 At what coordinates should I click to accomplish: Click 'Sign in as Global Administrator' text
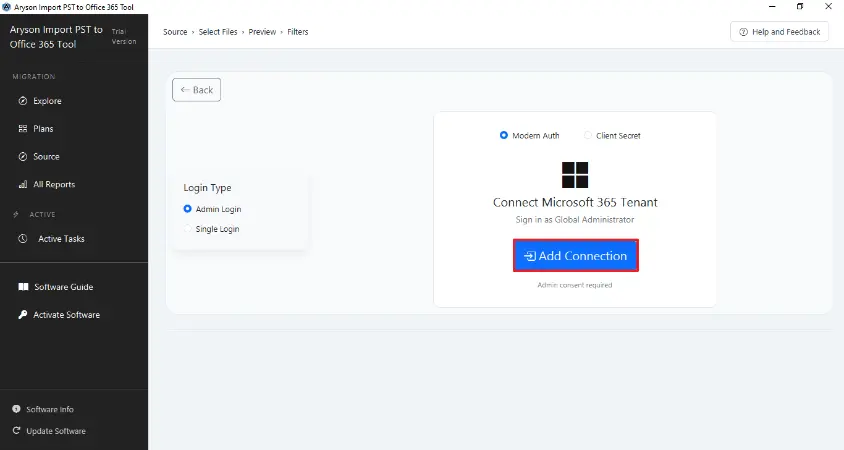pyautogui.click(x=575, y=220)
